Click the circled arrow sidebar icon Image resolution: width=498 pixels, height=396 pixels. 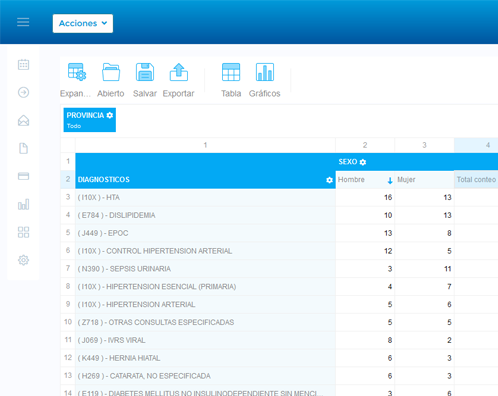(23, 92)
